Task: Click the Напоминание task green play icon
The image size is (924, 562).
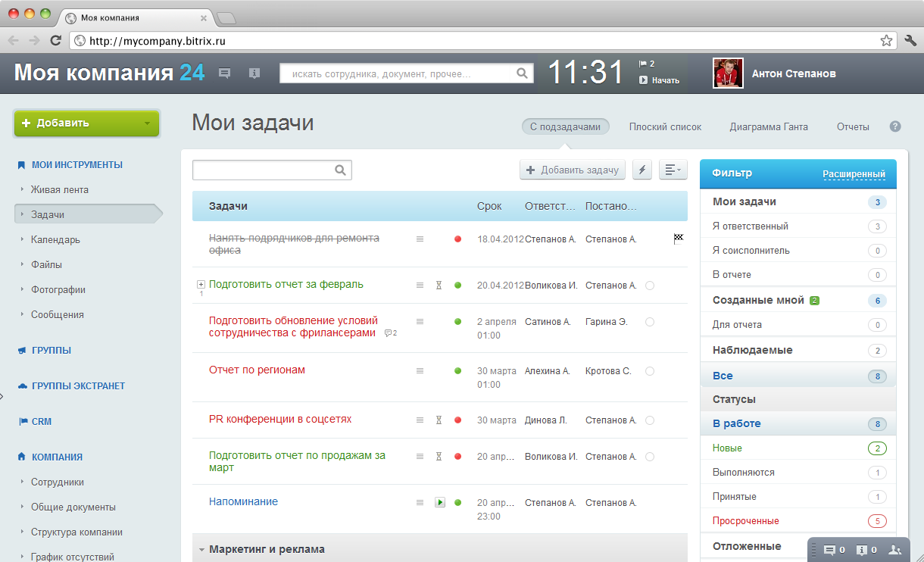Action: coord(439,502)
